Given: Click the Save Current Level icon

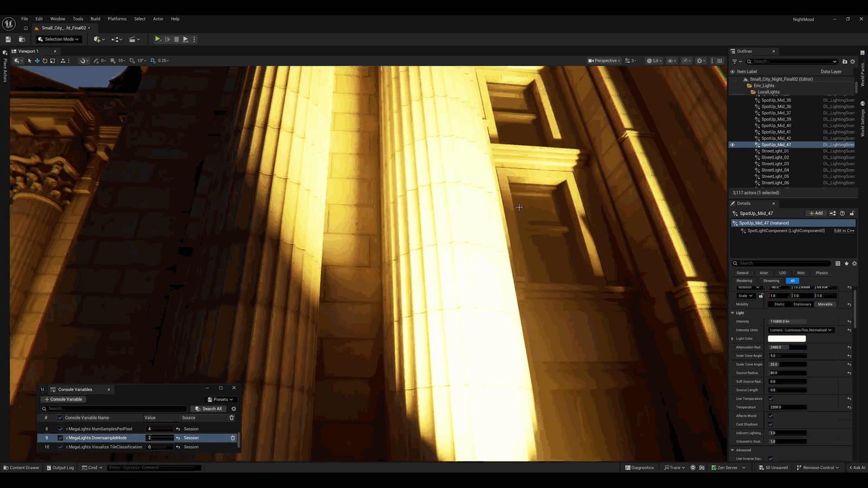Looking at the screenshot, I should 8,39.
